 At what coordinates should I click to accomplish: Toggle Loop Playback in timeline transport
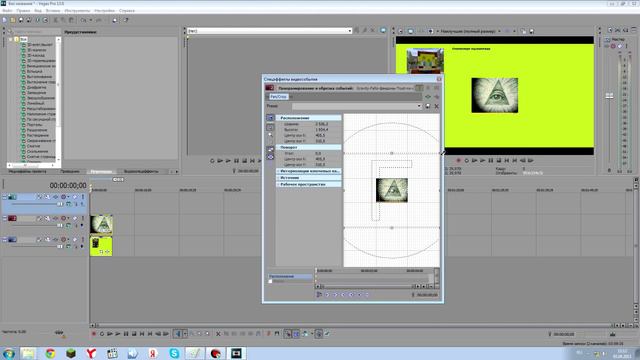tap(102, 334)
